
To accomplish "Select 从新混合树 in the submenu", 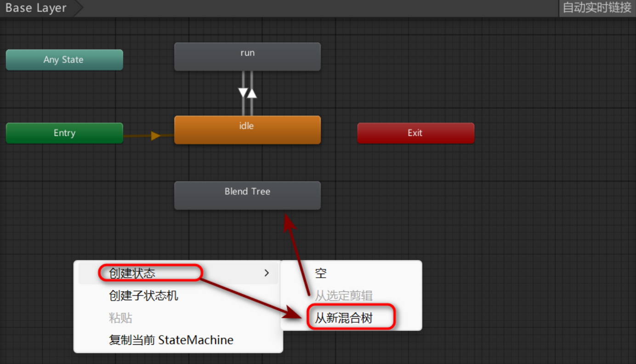I will coord(351,318).
